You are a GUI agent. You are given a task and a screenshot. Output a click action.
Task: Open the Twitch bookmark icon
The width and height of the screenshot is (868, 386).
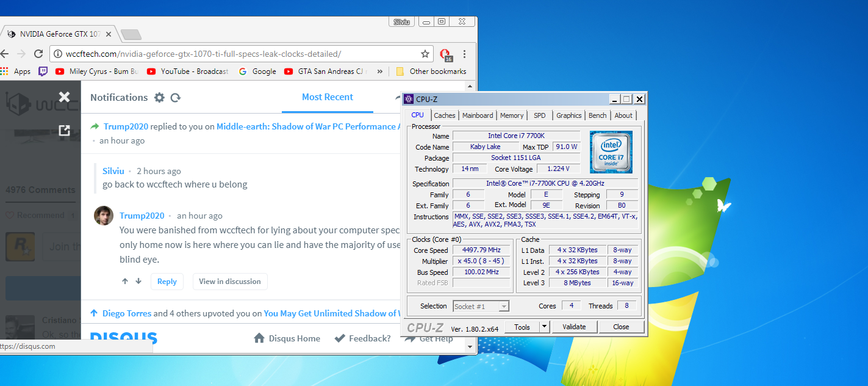(43, 71)
